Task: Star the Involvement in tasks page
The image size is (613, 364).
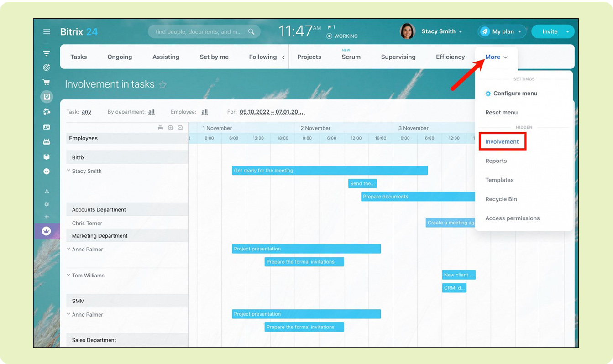Action: pyautogui.click(x=163, y=85)
